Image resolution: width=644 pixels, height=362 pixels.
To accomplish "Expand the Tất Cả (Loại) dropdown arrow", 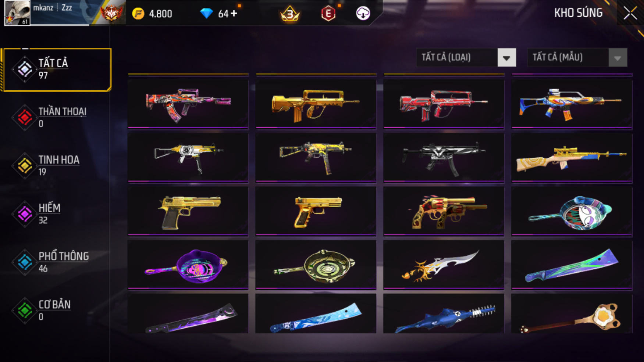I will coord(506,58).
